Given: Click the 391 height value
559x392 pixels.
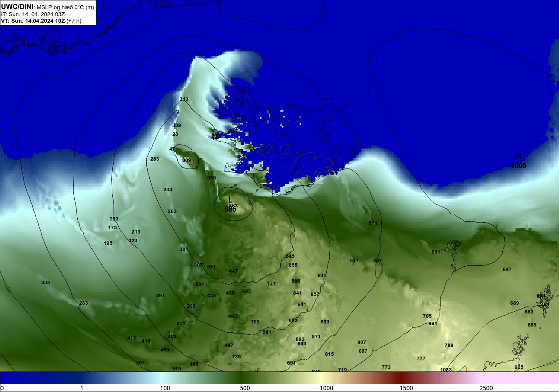Looking at the screenshot, I should 160,296.
